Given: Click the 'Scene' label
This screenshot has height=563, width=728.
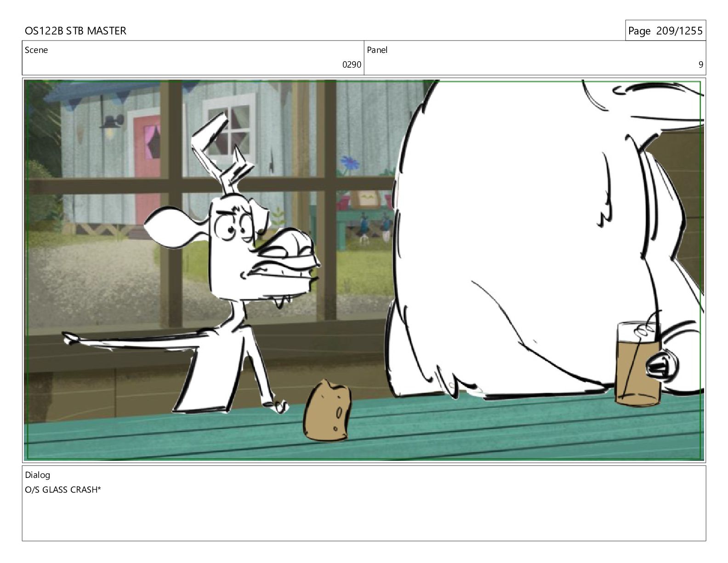Looking at the screenshot, I should (36, 50).
